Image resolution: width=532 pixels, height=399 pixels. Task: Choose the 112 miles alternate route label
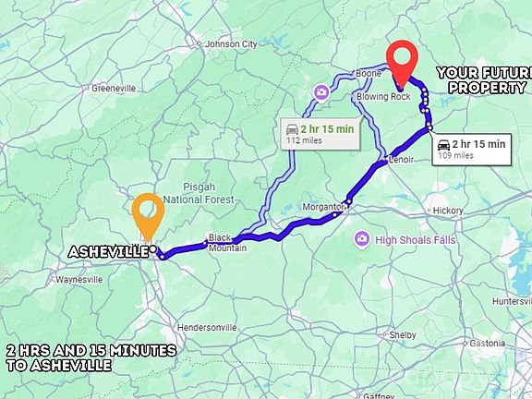pos(320,134)
